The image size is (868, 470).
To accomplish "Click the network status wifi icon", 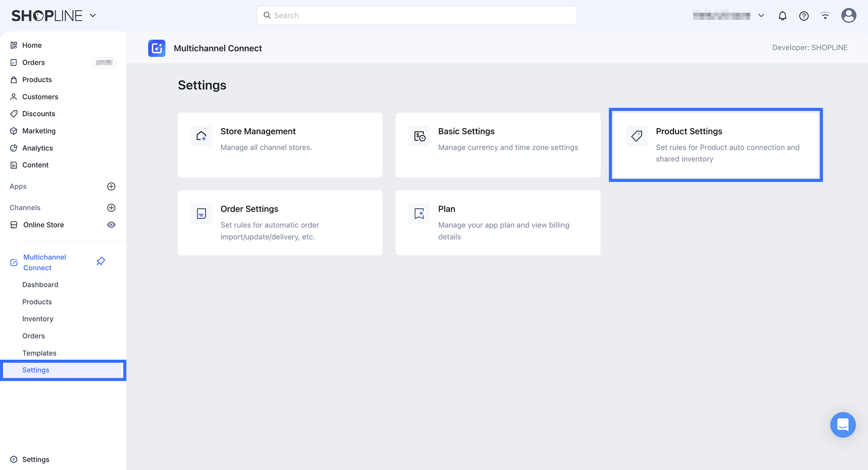I will (x=825, y=16).
